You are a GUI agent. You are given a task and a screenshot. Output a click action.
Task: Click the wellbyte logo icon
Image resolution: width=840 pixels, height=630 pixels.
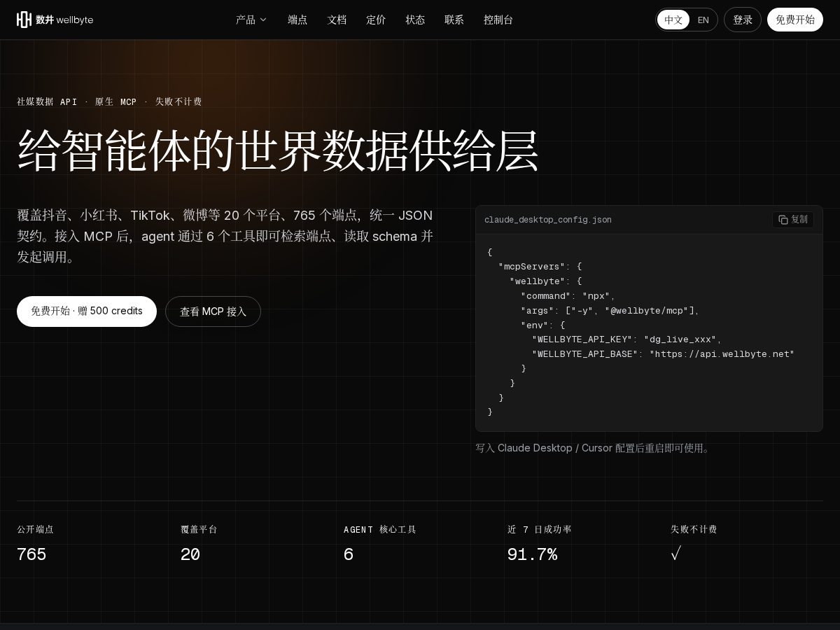pyautogui.click(x=24, y=20)
